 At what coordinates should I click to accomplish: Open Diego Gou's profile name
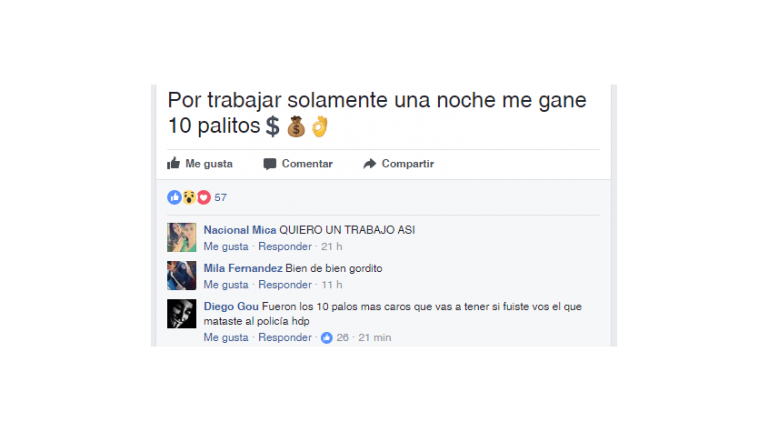pyautogui.click(x=231, y=306)
